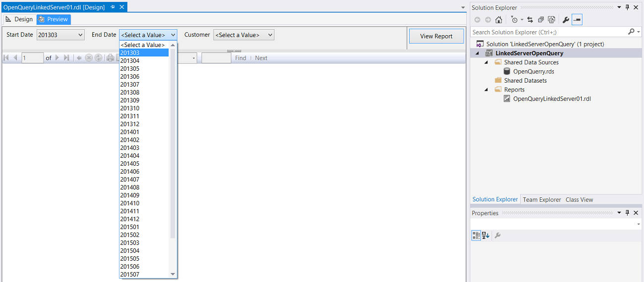
Task: Open Properties via the wrench icon
Action: coord(566,20)
